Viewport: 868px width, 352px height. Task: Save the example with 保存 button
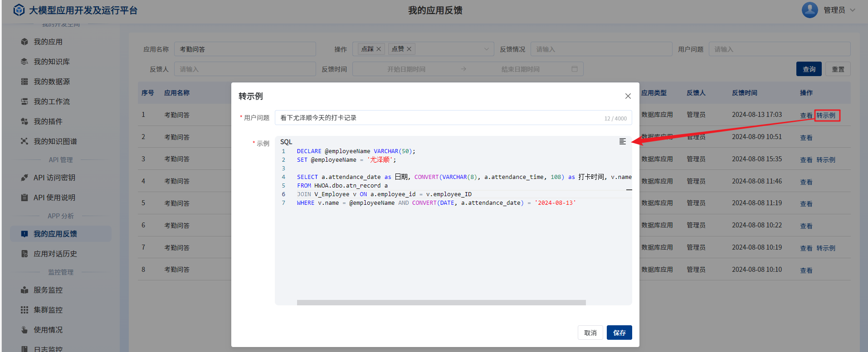point(619,333)
